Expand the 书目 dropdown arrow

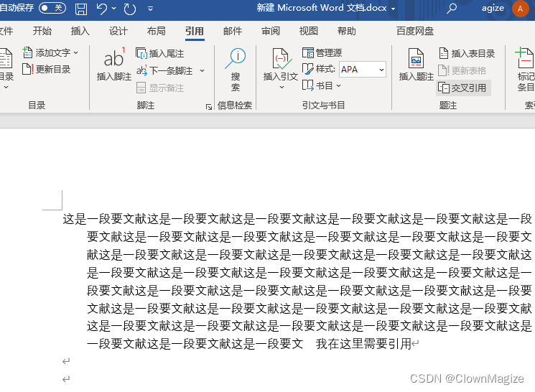338,85
